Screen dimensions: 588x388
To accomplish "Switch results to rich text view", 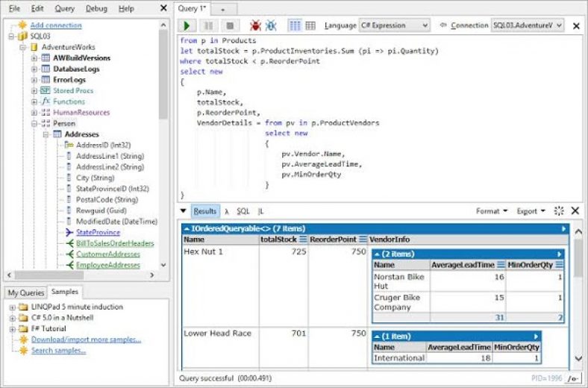I will click(x=295, y=25).
